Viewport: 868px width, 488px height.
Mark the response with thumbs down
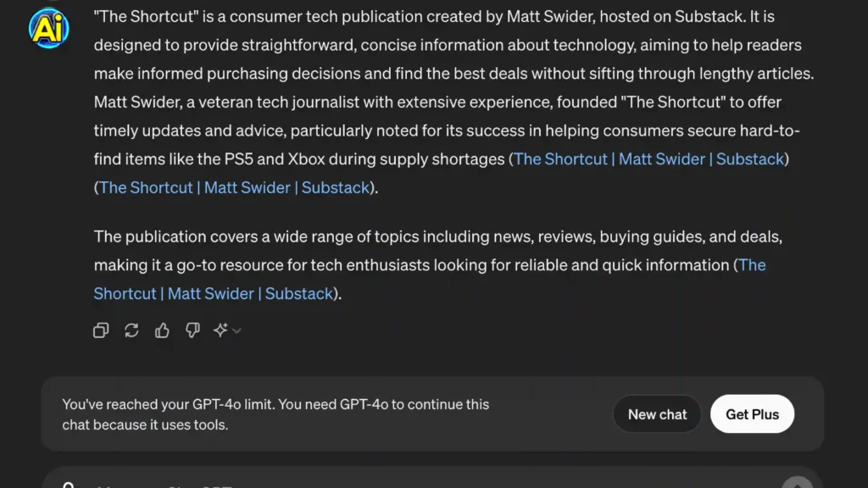point(192,330)
